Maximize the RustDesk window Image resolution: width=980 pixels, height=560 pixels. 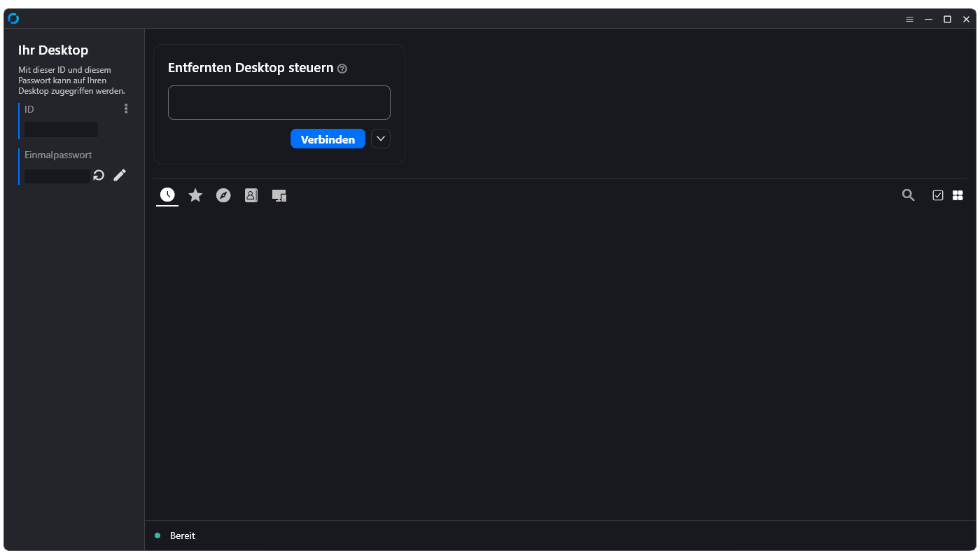pos(947,20)
